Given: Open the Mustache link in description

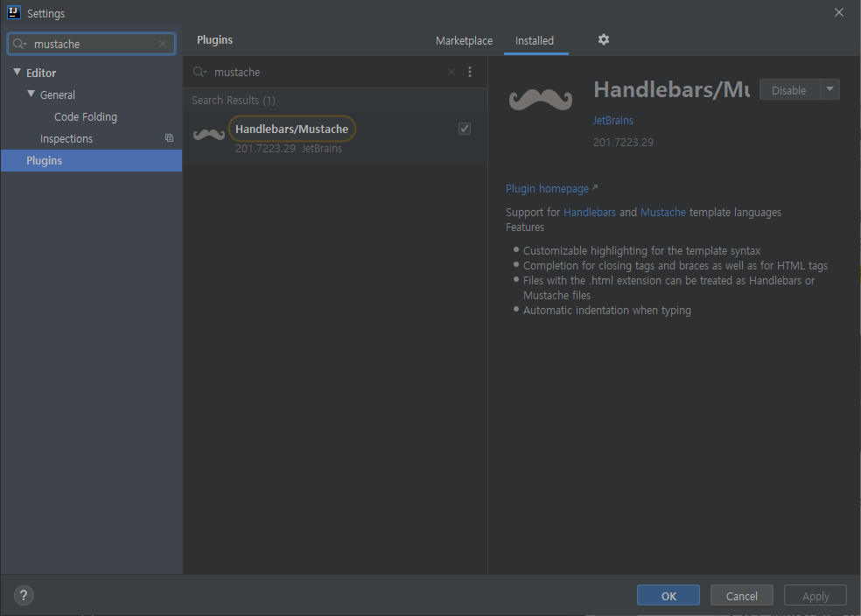Looking at the screenshot, I should pyautogui.click(x=662, y=213).
